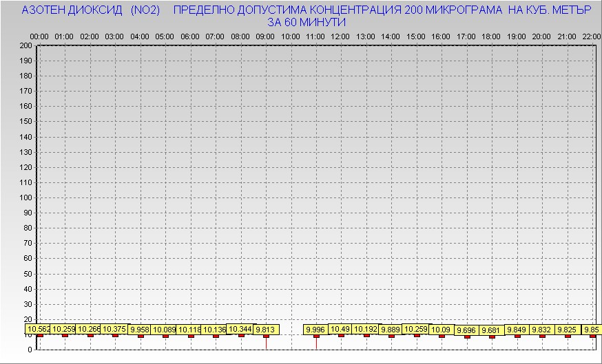Click the 10.49 data label

point(341,329)
